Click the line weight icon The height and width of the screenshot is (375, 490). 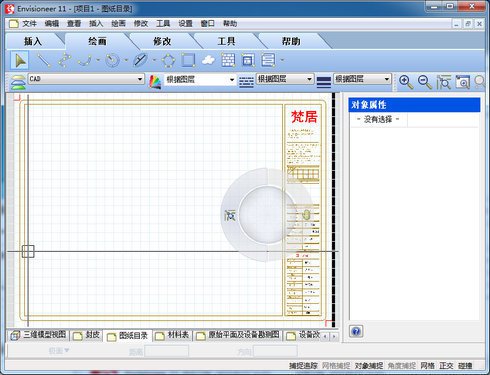(x=324, y=82)
